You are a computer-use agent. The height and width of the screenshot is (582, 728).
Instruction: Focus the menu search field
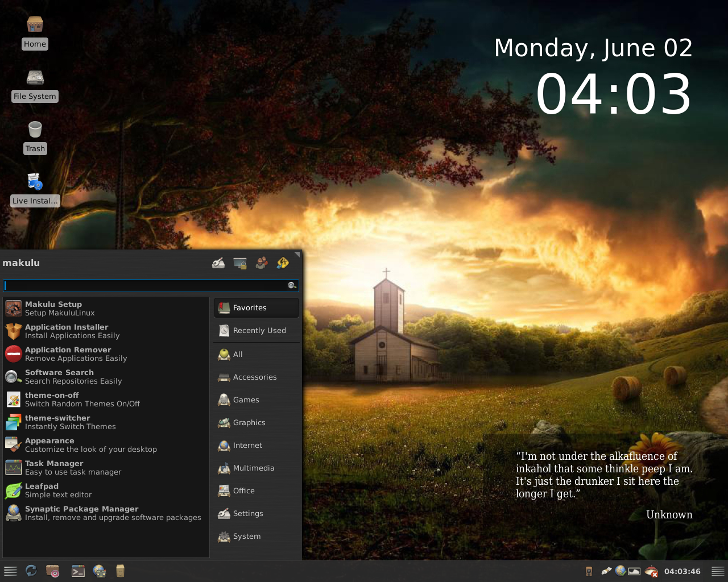(x=151, y=285)
